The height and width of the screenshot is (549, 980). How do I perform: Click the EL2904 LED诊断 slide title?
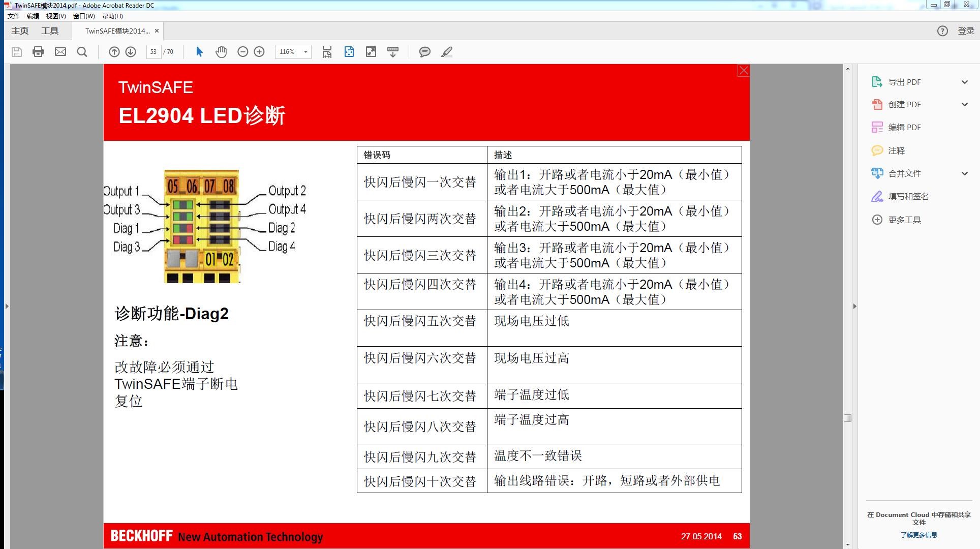pyautogui.click(x=202, y=115)
